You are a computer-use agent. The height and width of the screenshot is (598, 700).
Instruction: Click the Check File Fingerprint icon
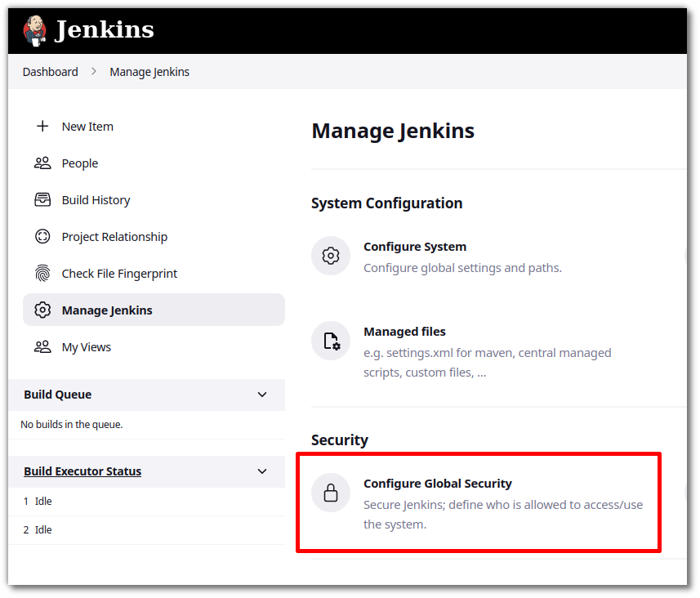pos(42,274)
